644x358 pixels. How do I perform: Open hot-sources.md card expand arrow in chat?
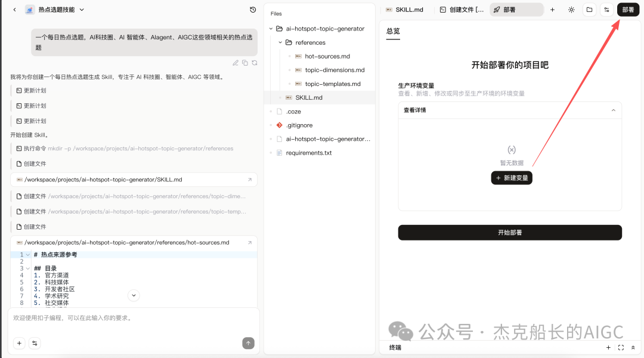coord(250,242)
